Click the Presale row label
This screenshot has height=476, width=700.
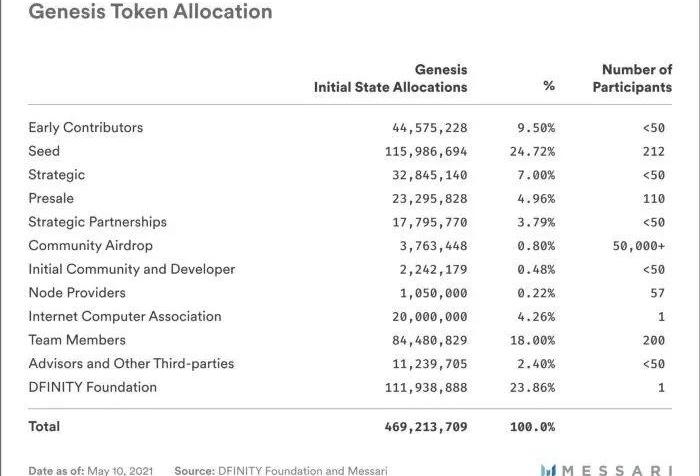tap(51, 199)
